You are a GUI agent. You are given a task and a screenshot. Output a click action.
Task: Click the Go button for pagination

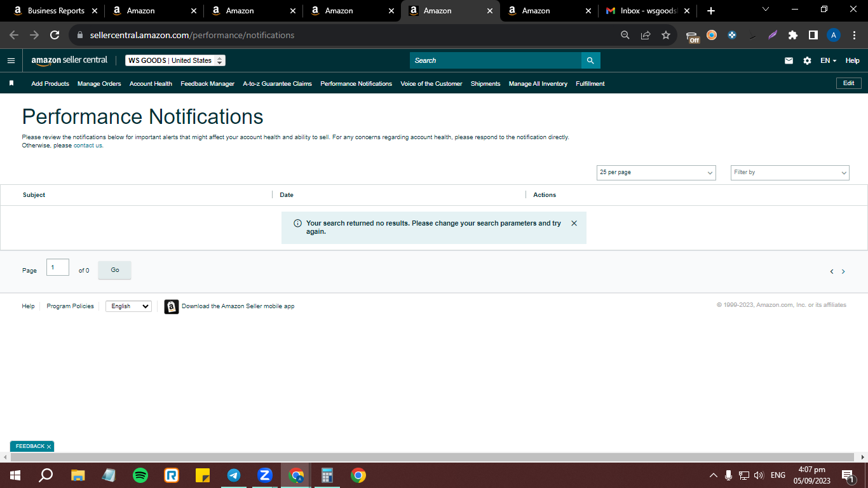coord(115,270)
